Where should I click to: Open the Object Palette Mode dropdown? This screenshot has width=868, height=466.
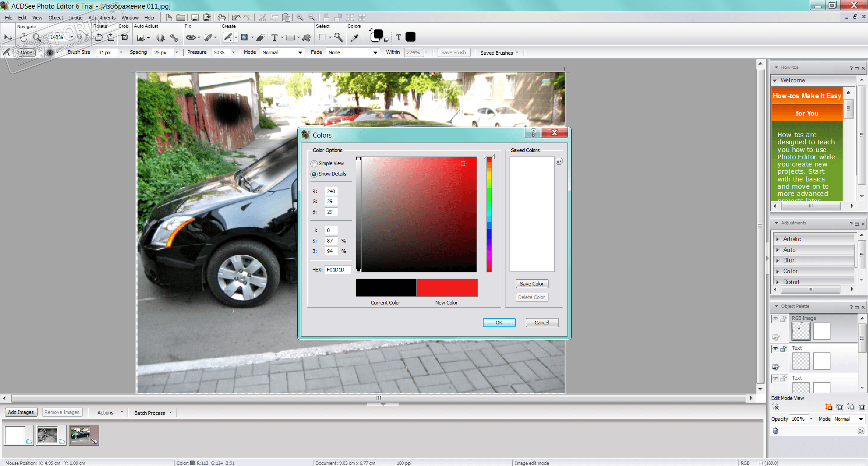click(849, 419)
